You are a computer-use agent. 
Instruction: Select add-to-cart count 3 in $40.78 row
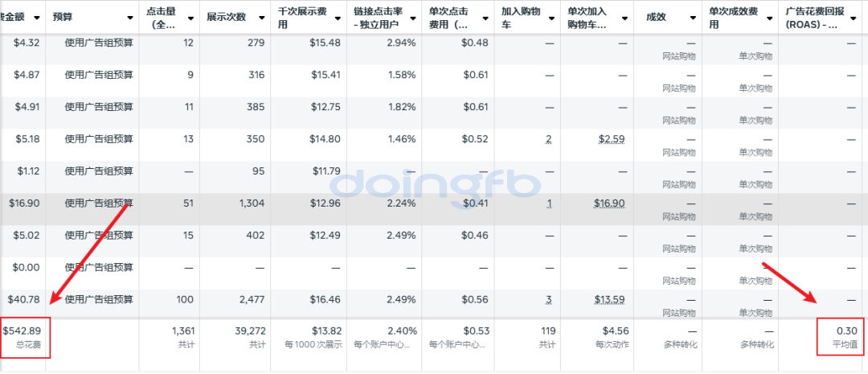(x=549, y=300)
